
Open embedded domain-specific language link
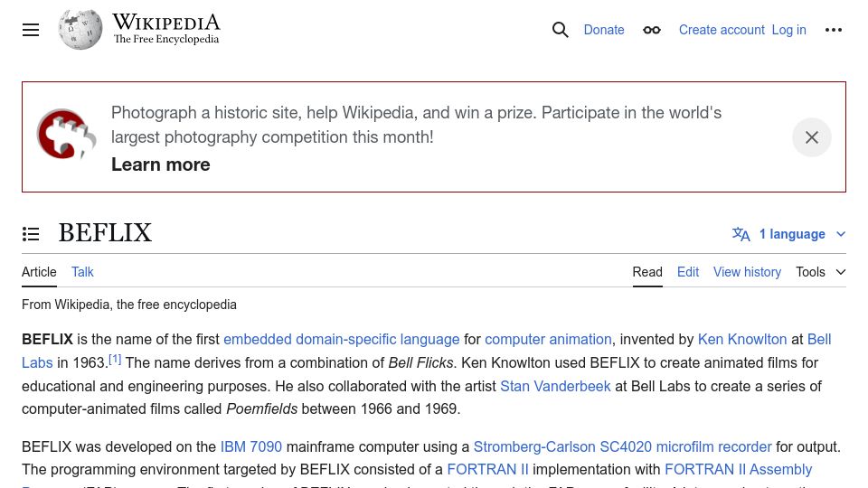(x=342, y=339)
